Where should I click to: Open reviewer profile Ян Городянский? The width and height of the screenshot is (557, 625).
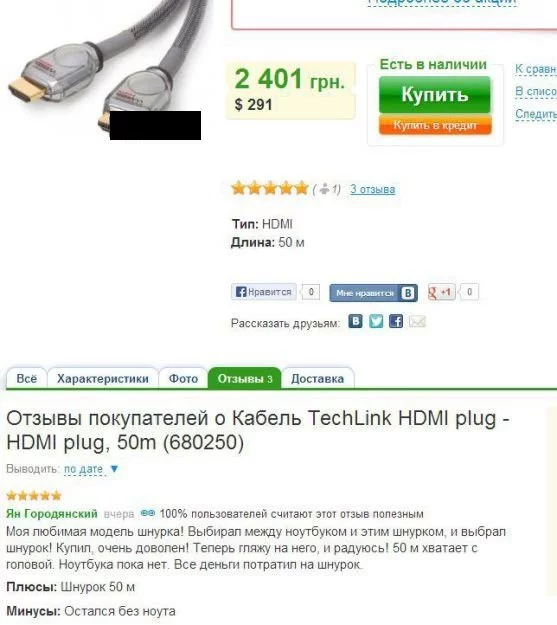pos(52,513)
